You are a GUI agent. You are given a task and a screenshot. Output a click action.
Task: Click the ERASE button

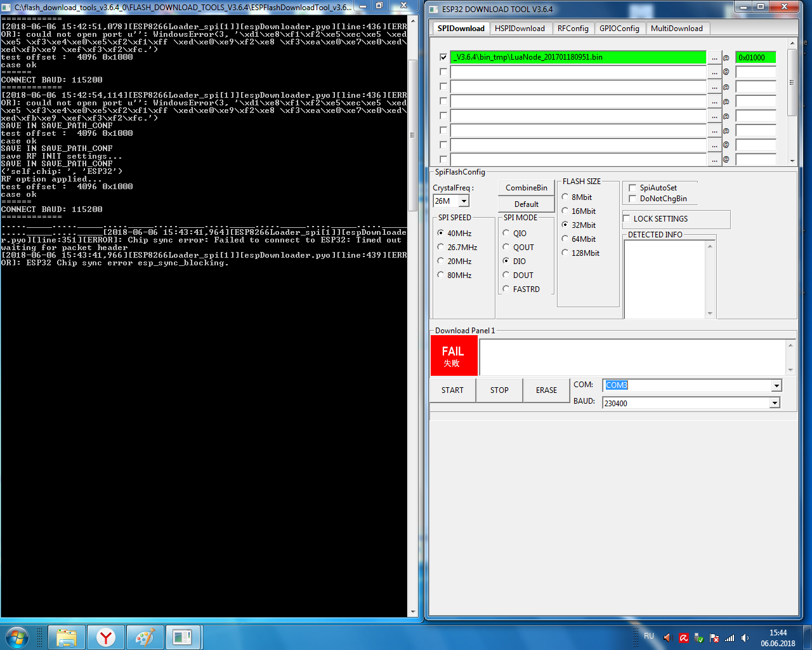click(546, 390)
